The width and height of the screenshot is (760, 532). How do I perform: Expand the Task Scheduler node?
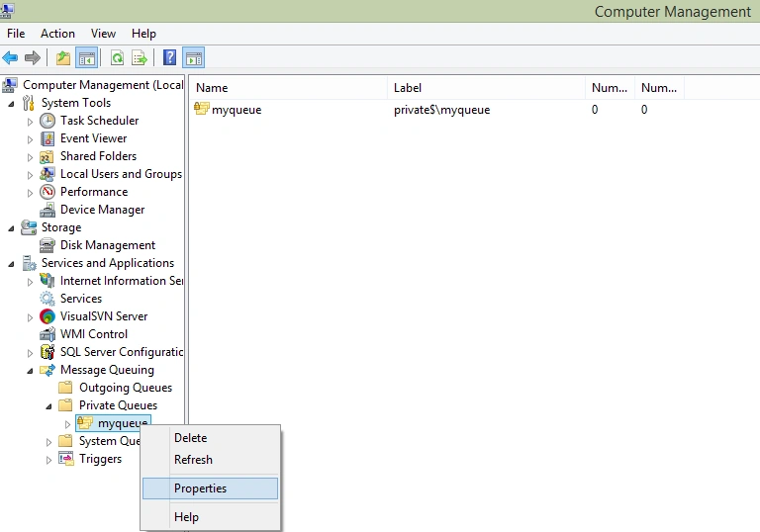click(30, 122)
